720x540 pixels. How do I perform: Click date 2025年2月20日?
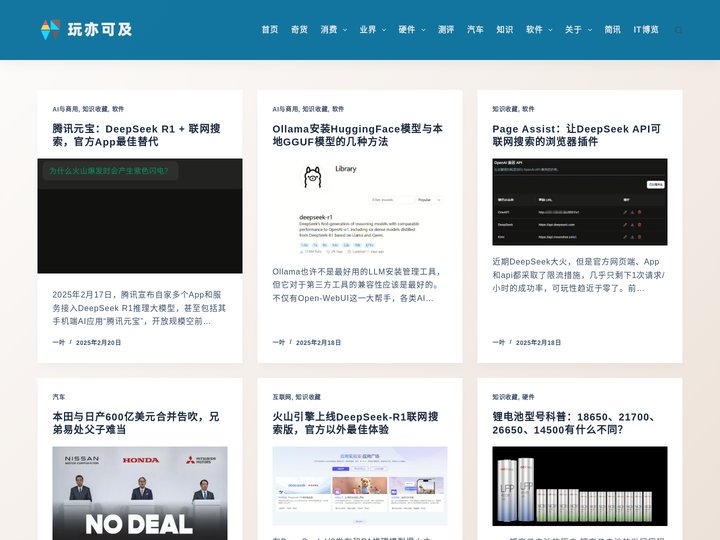[x=98, y=343]
